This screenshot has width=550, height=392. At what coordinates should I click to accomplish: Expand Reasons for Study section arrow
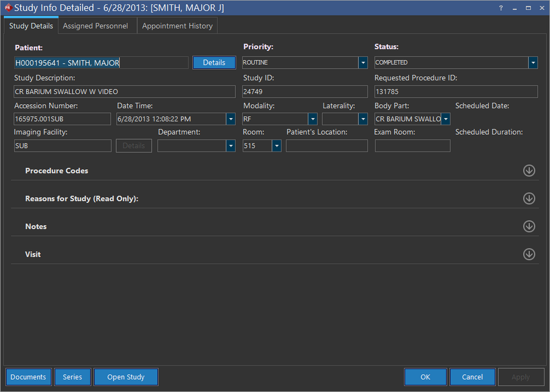[x=529, y=199]
